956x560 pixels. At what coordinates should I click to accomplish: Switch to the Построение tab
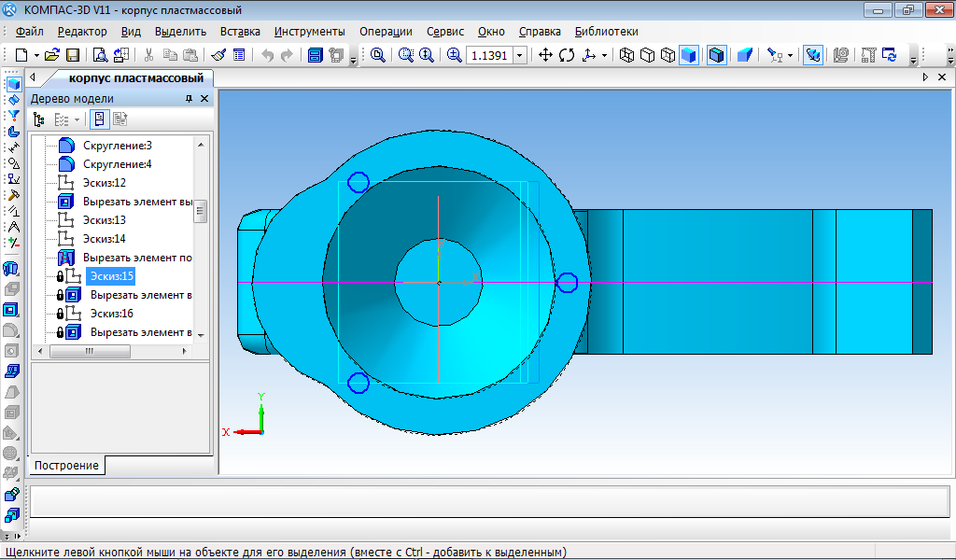coord(67,465)
